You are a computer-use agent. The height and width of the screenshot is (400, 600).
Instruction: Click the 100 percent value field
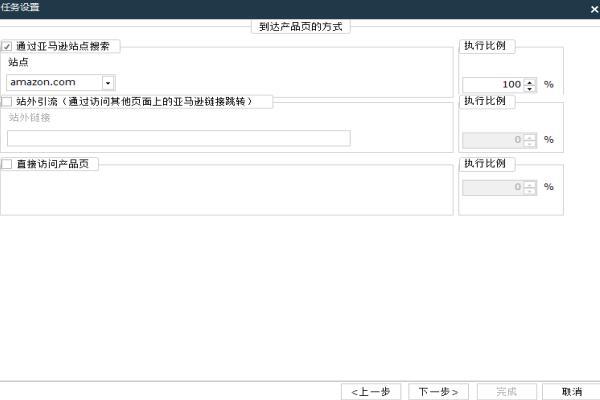pos(494,85)
